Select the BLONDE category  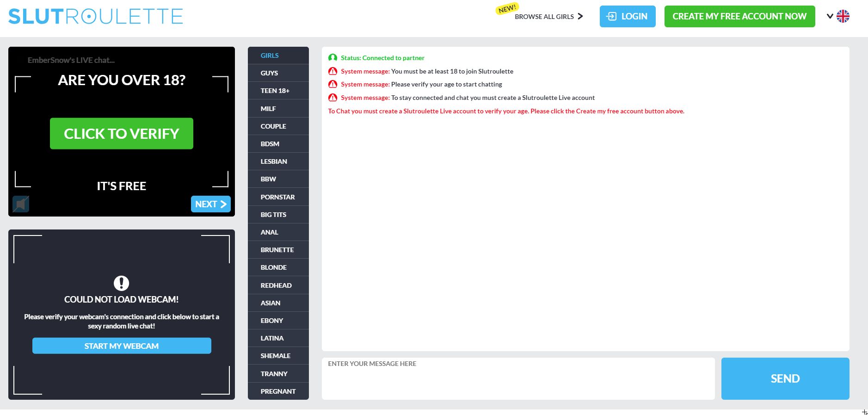click(278, 267)
